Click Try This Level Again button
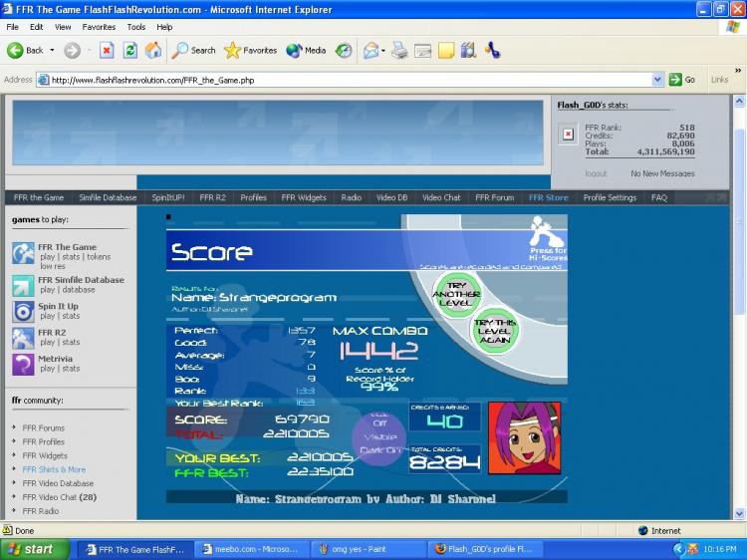The height and width of the screenshot is (560, 747). tap(496, 330)
